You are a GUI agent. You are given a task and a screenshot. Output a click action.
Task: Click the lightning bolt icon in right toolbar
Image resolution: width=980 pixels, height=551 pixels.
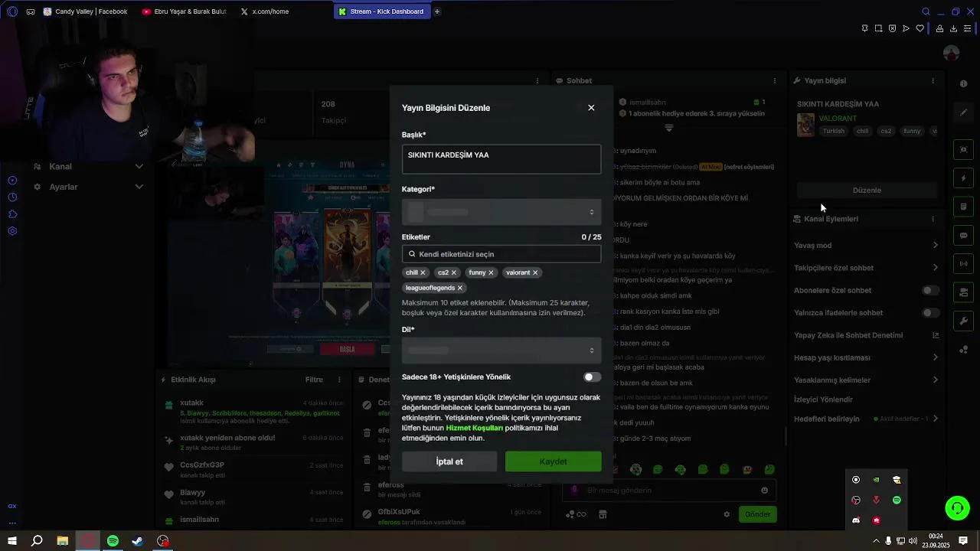point(964,178)
